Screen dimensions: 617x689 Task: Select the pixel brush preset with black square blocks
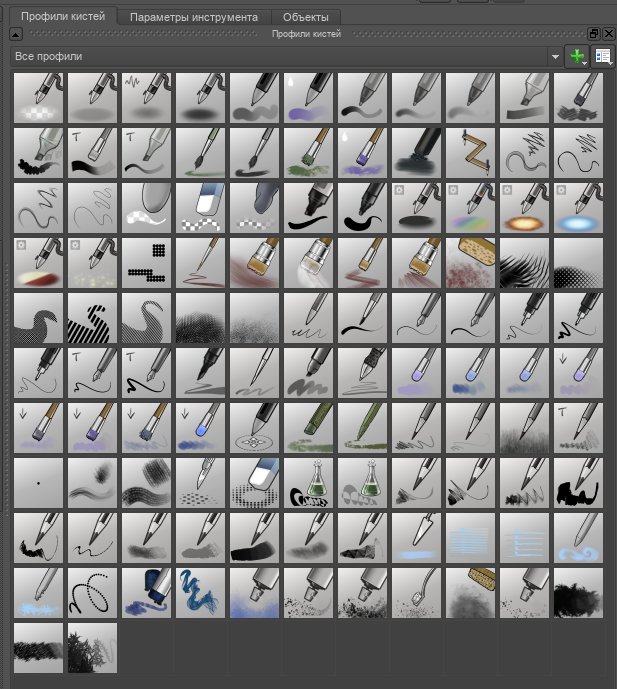coord(146,263)
